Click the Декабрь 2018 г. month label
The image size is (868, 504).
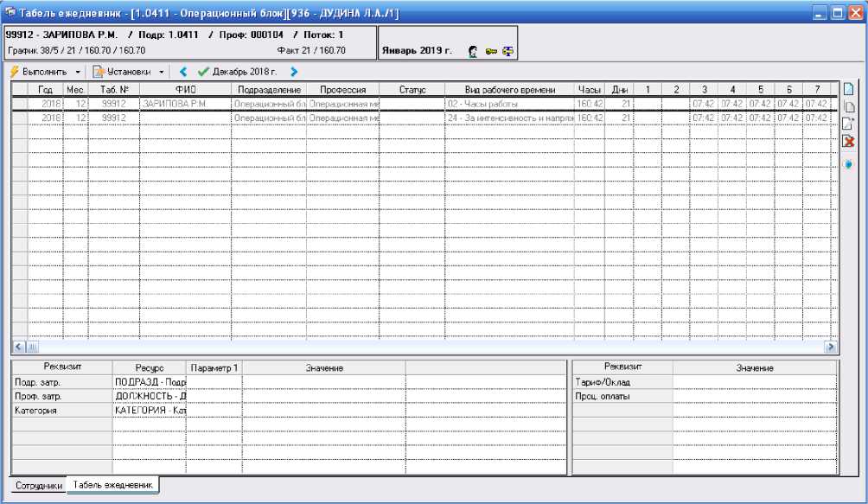[x=245, y=72]
